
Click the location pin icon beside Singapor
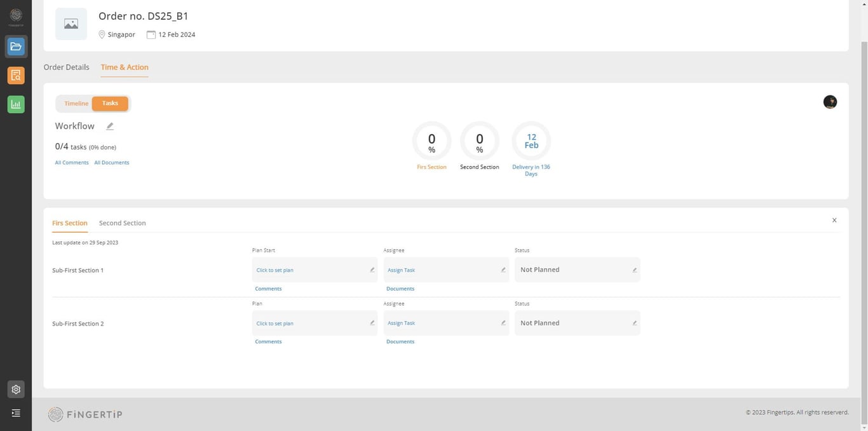point(102,34)
